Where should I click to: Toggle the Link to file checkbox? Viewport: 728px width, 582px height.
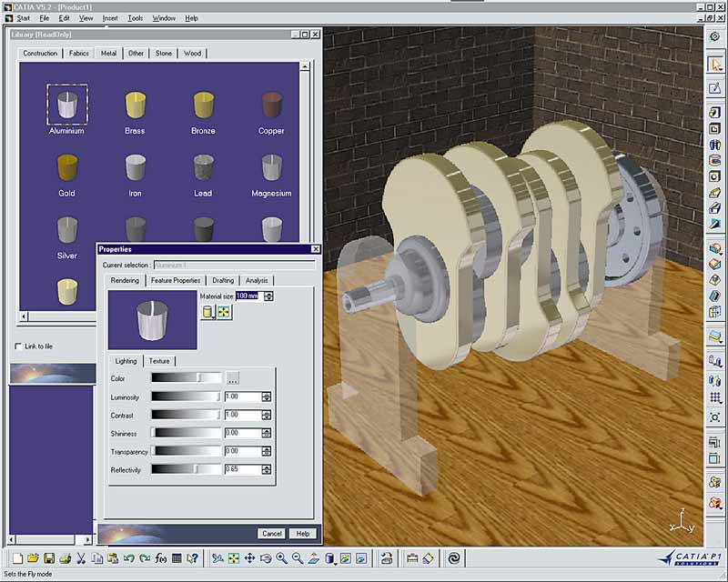click(x=18, y=346)
